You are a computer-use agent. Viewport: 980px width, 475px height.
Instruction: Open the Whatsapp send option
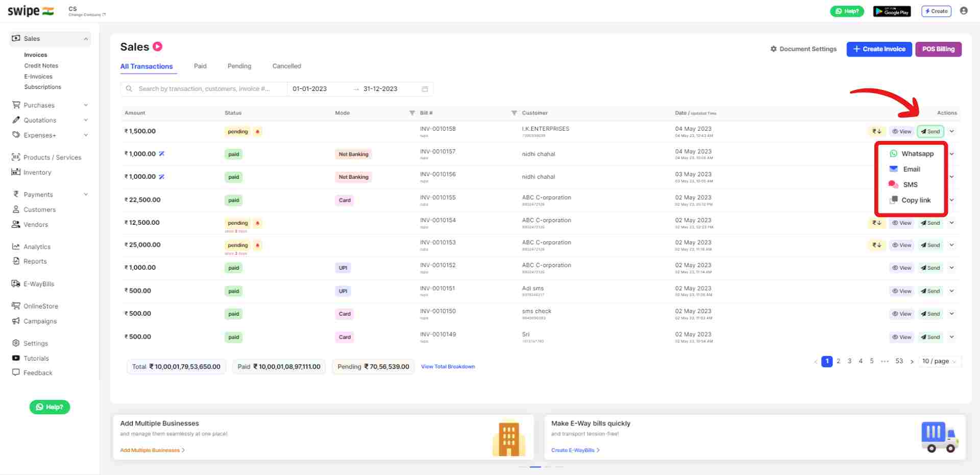click(x=912, y=154)
